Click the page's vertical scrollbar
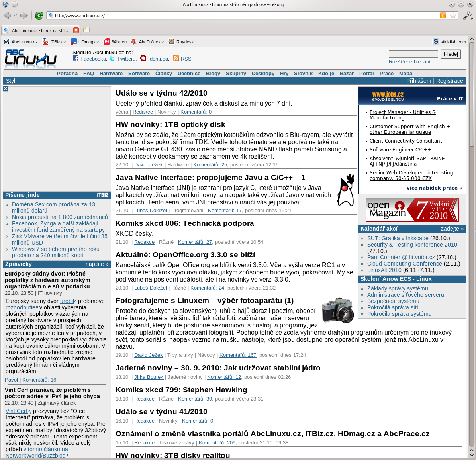The width and height of the screenshot is (476, 460). [472, 239]
